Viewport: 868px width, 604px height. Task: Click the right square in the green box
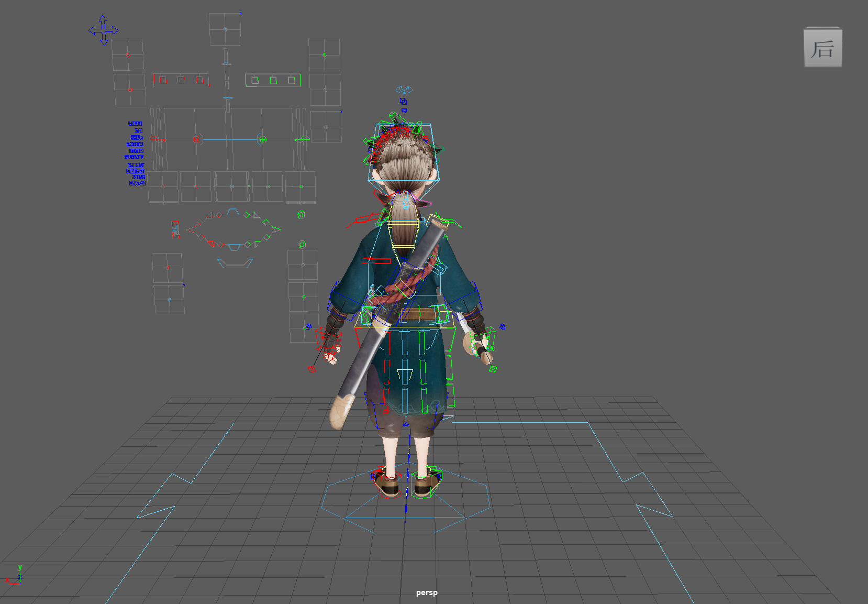click(x=292, y=80)
